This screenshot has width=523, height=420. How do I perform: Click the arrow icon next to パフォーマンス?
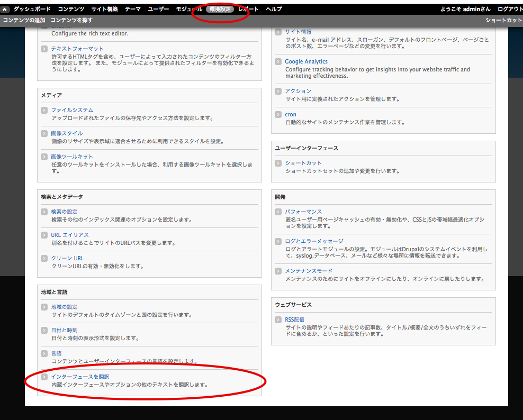(x=278, y=212)
